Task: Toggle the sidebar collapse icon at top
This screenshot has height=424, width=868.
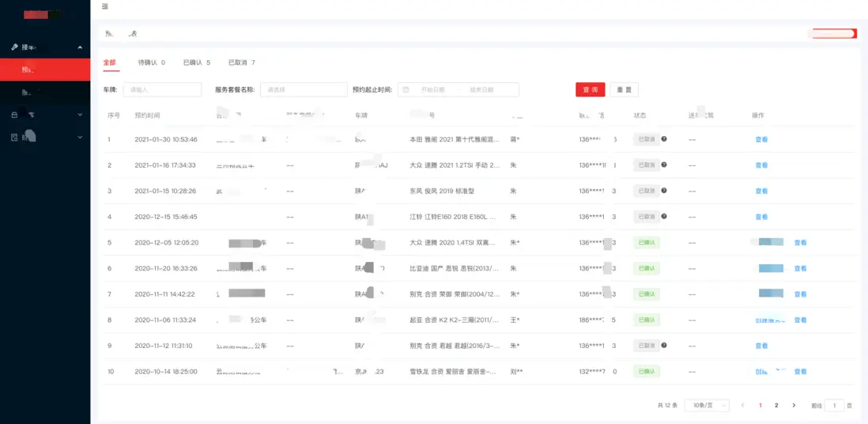Action: (105, 6)
